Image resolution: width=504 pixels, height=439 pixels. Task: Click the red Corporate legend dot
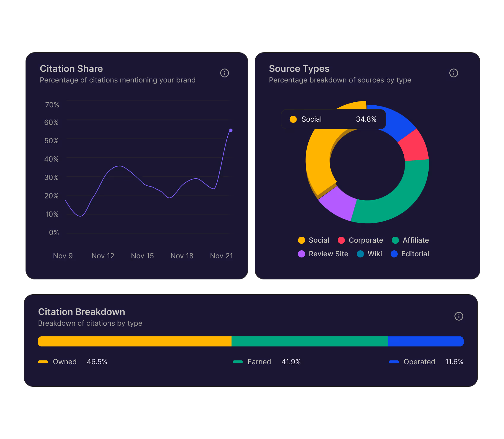point(341,240)
